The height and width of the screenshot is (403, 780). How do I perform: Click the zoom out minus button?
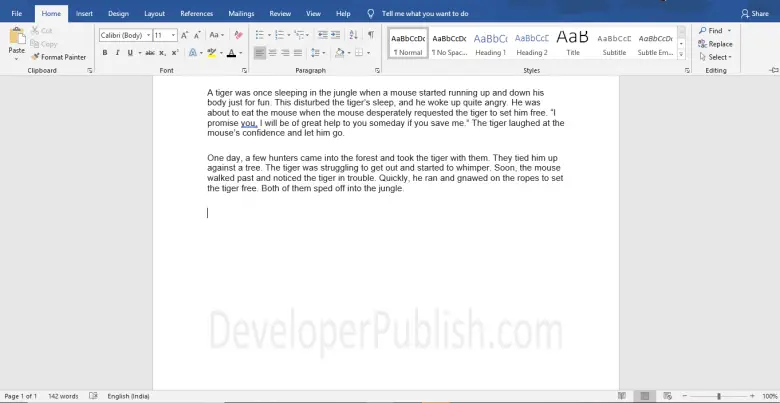[x=685, y=396]
